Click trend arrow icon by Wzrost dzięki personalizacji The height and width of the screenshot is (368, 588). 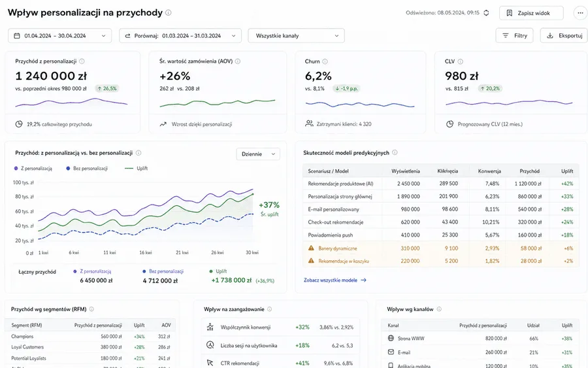click(163, 124)
